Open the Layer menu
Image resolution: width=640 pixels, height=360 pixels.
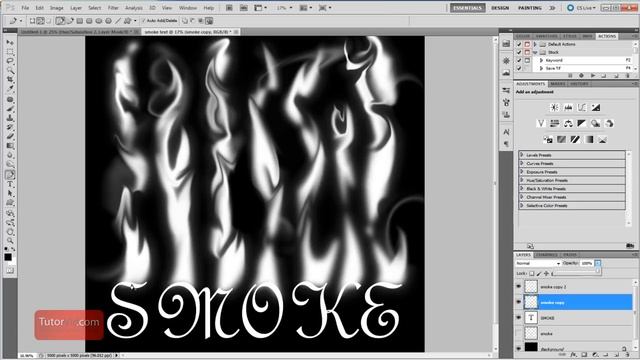(x=76, y=8)
